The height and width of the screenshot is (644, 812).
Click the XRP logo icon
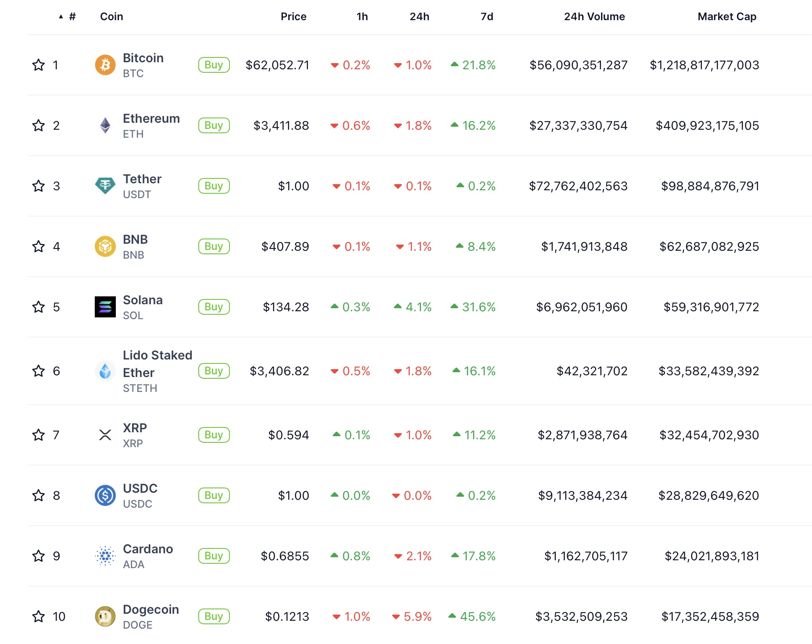tap(105, 435)
